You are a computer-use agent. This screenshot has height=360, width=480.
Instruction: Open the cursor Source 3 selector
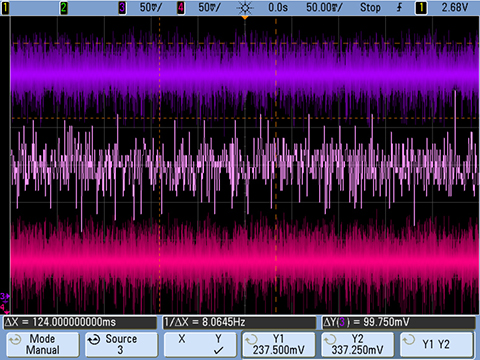coord(121,344)
